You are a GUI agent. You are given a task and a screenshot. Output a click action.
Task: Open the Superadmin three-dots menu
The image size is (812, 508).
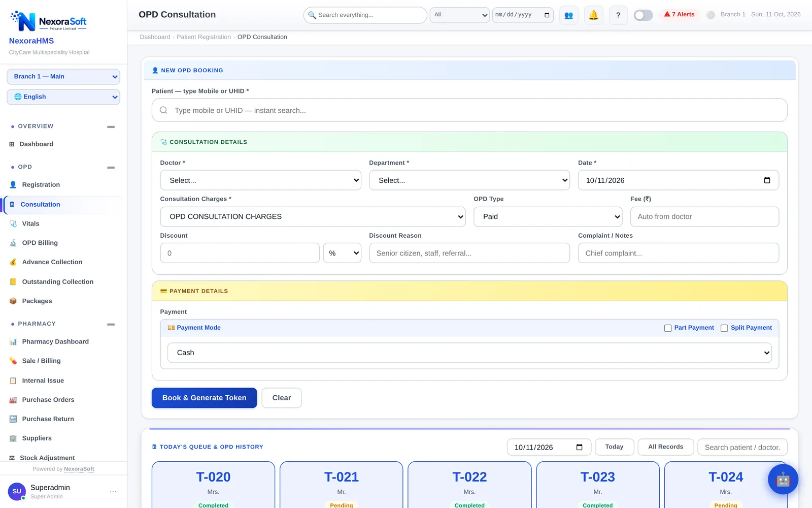point(113,491)
